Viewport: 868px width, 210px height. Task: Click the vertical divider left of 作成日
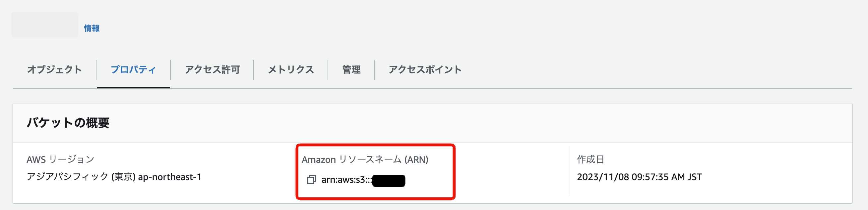pos(570,171)
